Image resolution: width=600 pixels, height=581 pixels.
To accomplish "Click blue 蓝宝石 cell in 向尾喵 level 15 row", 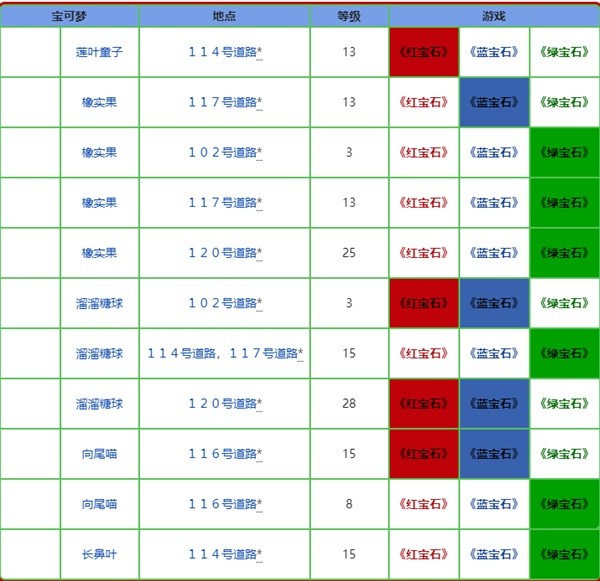I will (x=494, y=454).
